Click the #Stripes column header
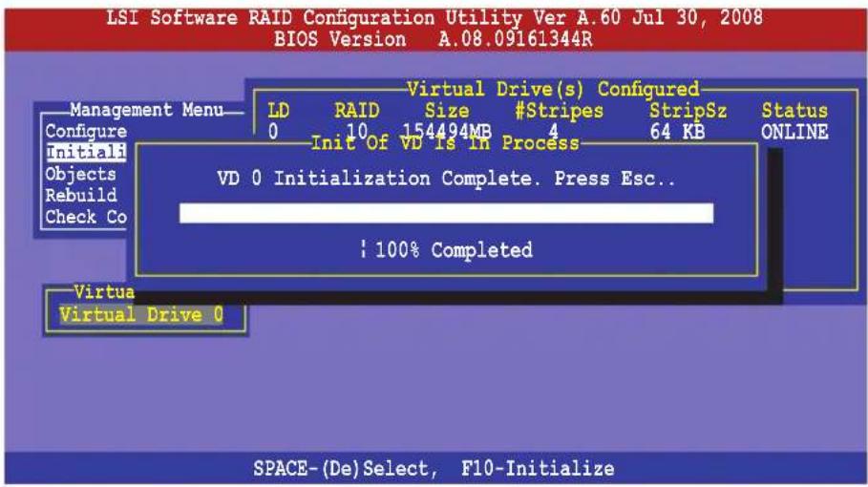 (x=560, y=111)
